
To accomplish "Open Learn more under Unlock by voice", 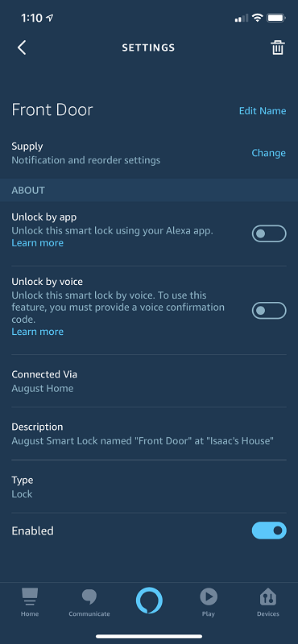I will [x=37, y=332].
